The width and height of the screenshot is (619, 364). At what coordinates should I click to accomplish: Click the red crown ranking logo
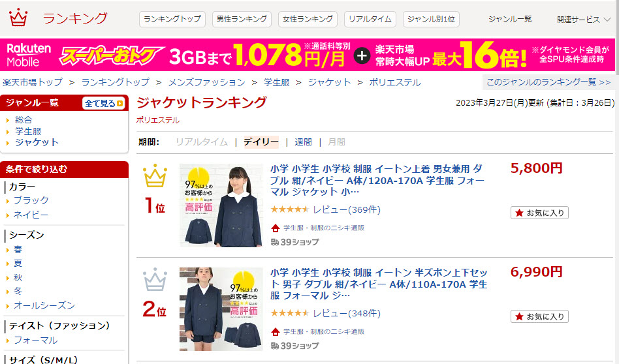click(x=18, y=18)
